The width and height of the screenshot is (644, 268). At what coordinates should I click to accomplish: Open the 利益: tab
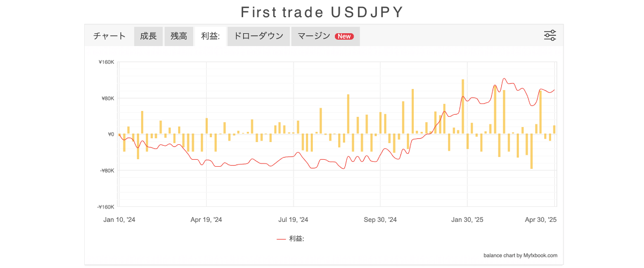(211, 36)
